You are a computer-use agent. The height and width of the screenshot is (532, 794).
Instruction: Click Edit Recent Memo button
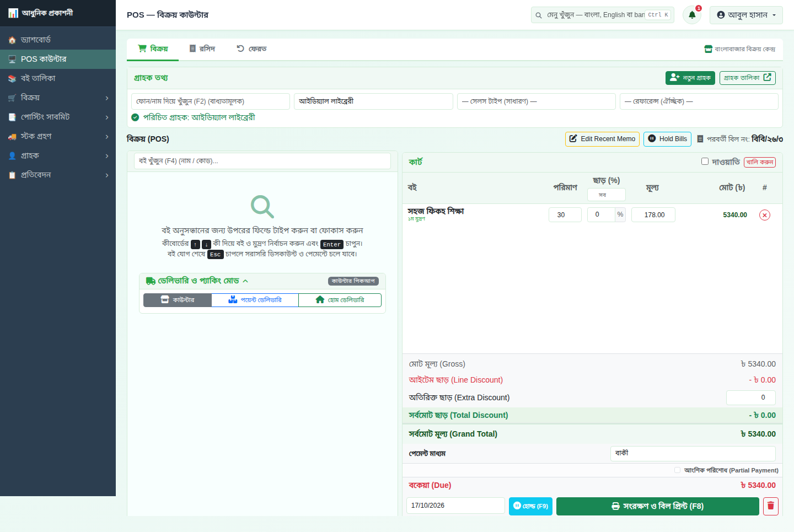point(602,139)
